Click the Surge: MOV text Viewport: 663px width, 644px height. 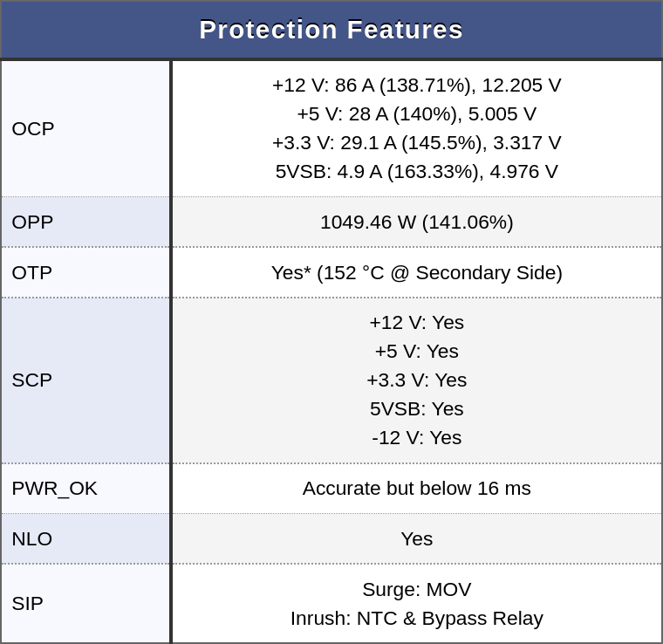[x=416, y=589]
